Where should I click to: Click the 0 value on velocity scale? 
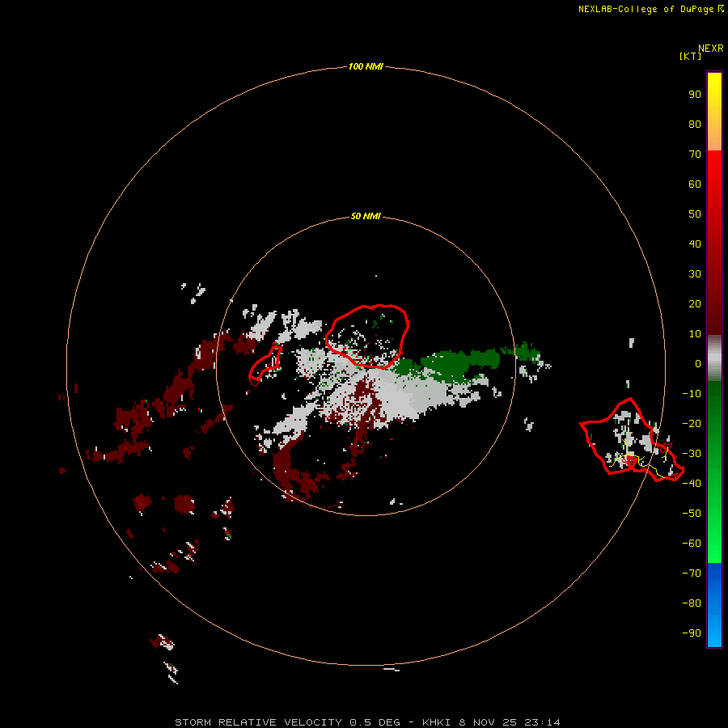tap(698, 363)
